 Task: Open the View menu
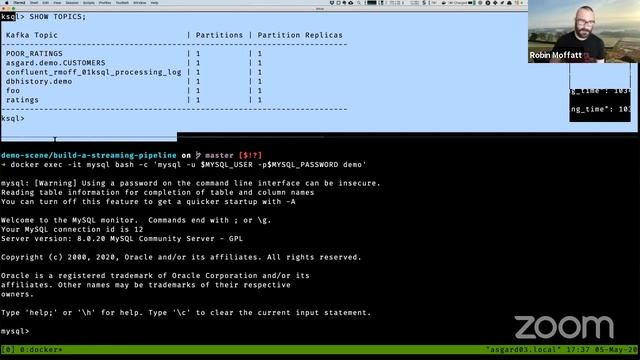point(57,3)
